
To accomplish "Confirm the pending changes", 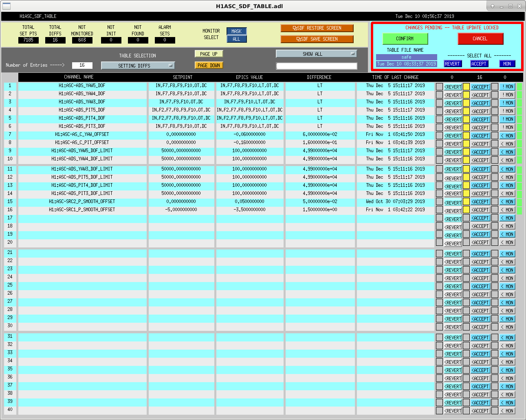I will (405, 39).
